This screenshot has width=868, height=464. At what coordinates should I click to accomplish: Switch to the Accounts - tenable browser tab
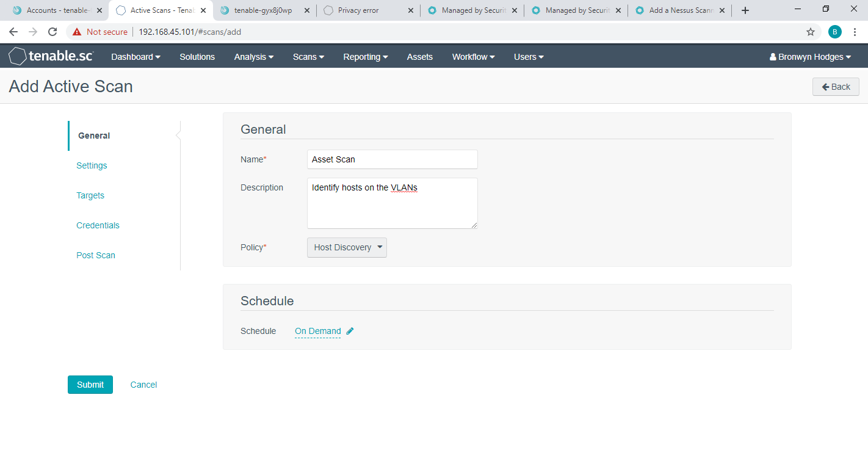coord(56,10)
